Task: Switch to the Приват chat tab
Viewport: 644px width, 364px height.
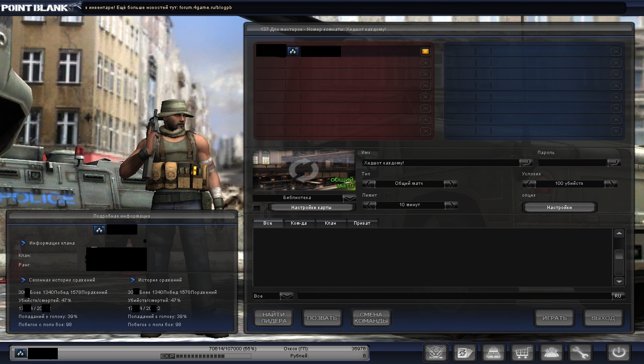Action: pos(362,223)
